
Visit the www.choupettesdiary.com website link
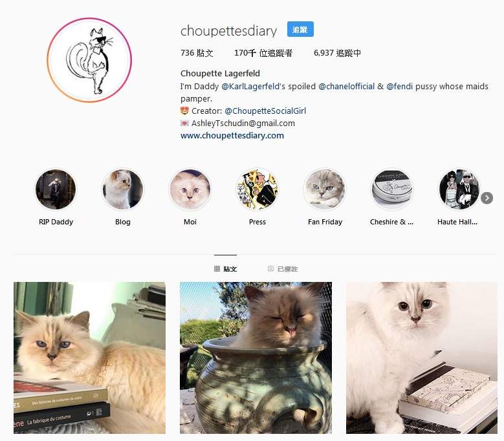[x=232, y=136]
